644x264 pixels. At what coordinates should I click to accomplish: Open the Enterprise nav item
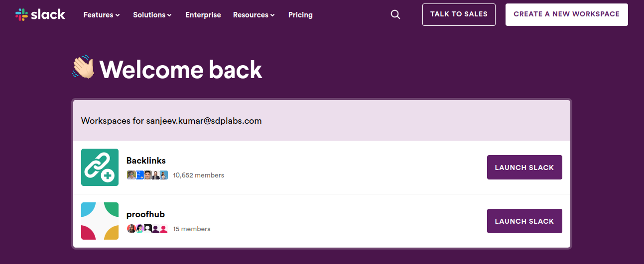coord(203,15)
